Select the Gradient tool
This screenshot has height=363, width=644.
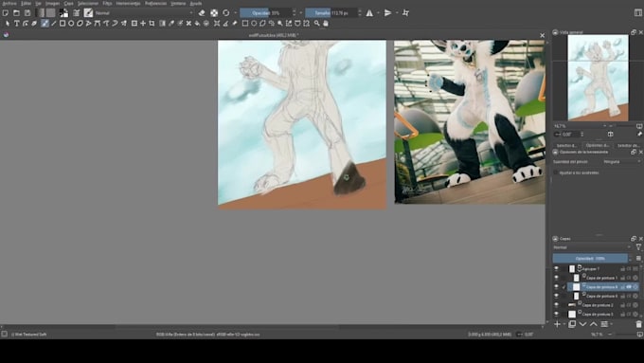pos(162,24)
